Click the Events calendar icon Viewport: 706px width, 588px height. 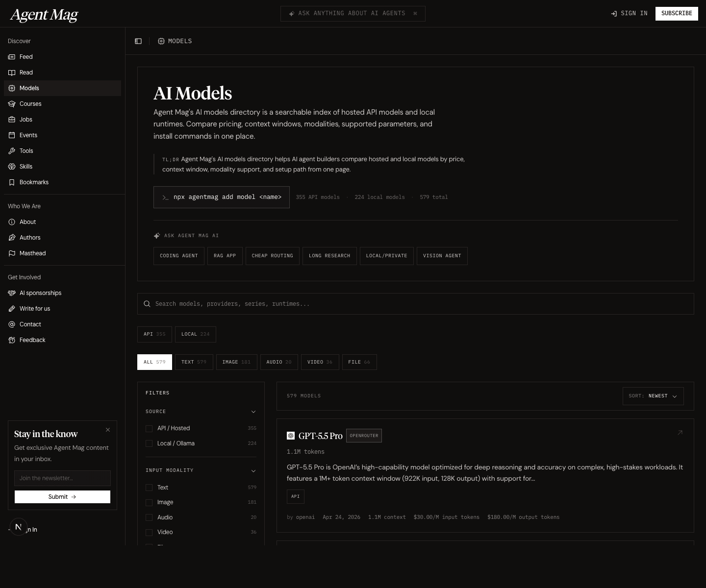click(12, 135)
